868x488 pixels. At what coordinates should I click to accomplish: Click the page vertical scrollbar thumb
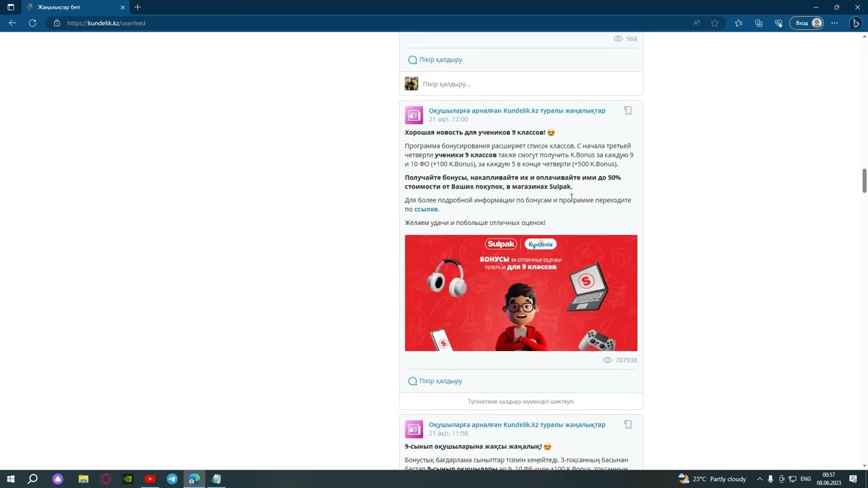tap(864, 180)
